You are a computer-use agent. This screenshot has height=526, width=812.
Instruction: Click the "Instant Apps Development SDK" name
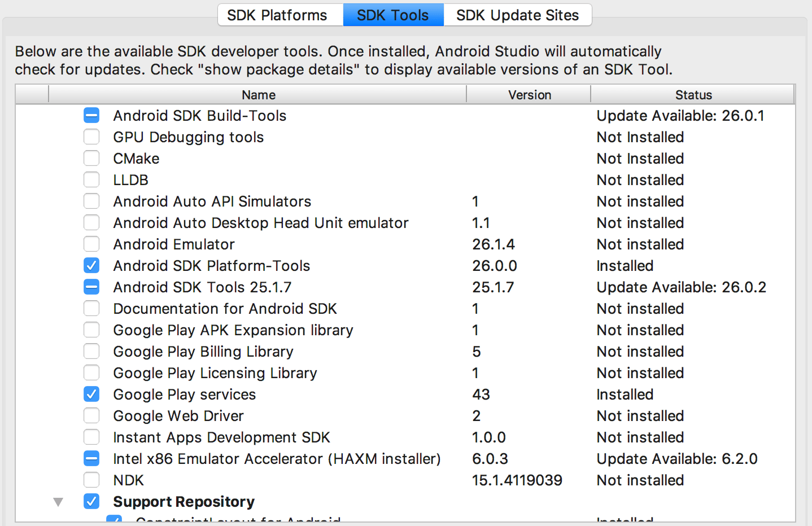pyautogui.click(x=222, y=437)
